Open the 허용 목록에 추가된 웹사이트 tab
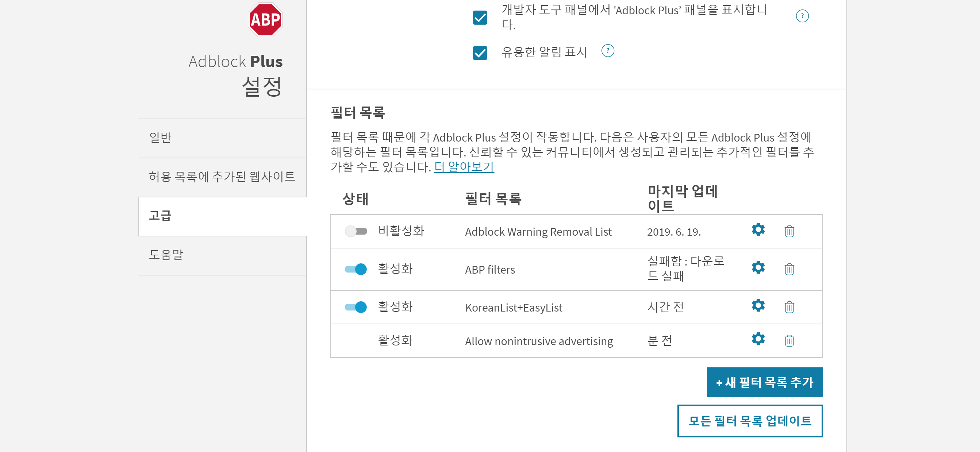Viewport: 980px width, 452px height. tap(222, 177)
